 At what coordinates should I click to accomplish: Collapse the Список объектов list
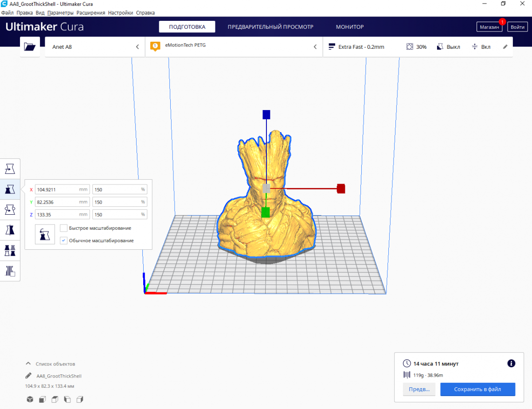point(28,364)
